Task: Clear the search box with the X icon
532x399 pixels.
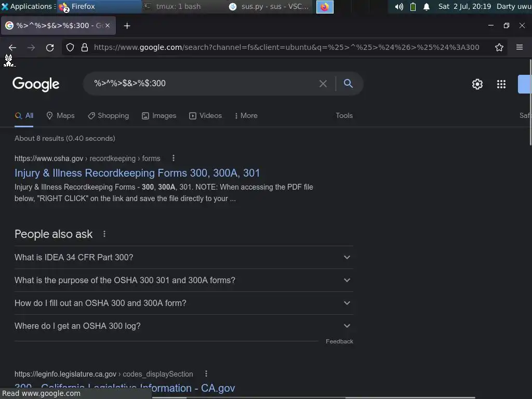Action: (323, 84)
